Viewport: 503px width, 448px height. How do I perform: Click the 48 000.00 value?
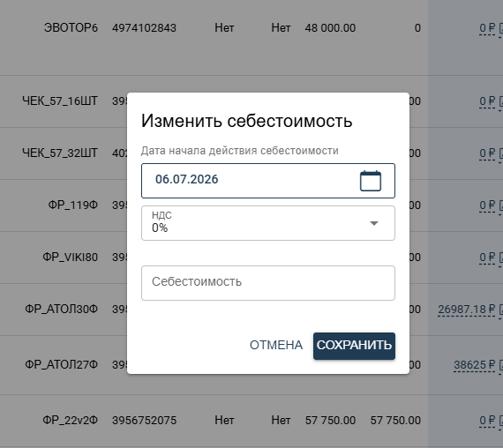pos(330,28)
